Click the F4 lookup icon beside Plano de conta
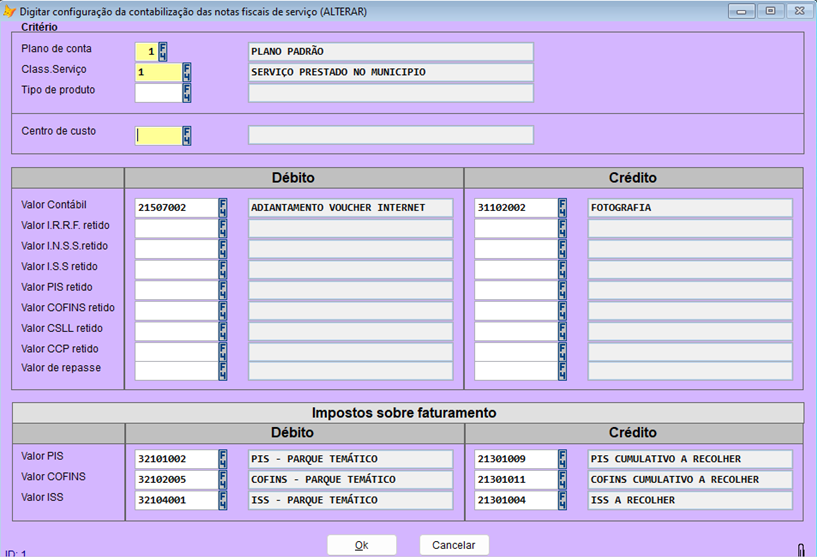 [163, 51]
